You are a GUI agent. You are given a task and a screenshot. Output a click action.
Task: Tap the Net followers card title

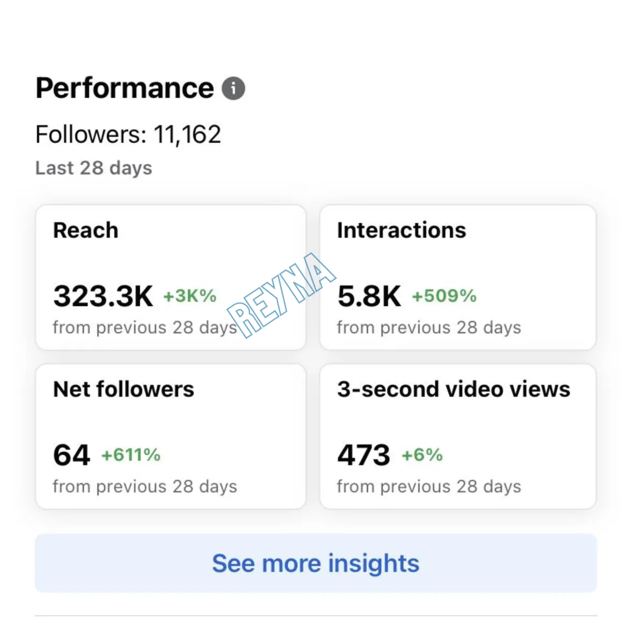click(123, 389)
